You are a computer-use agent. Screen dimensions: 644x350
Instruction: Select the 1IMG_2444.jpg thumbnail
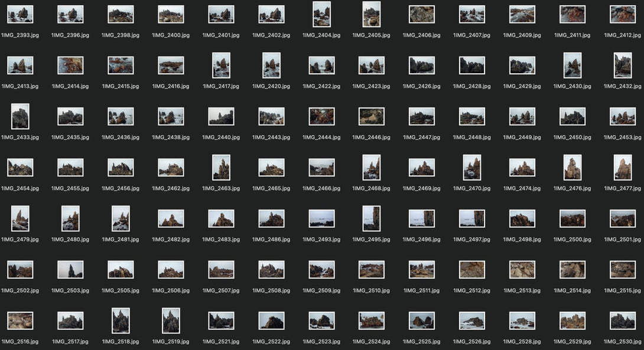[x=321, y=116]
